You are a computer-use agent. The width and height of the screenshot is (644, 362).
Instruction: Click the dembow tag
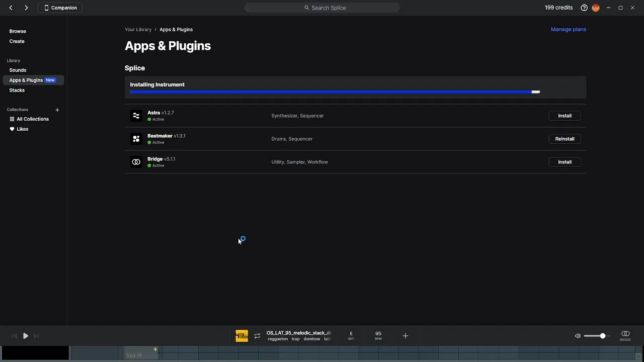pyautogui.click(x=312, y=339)
